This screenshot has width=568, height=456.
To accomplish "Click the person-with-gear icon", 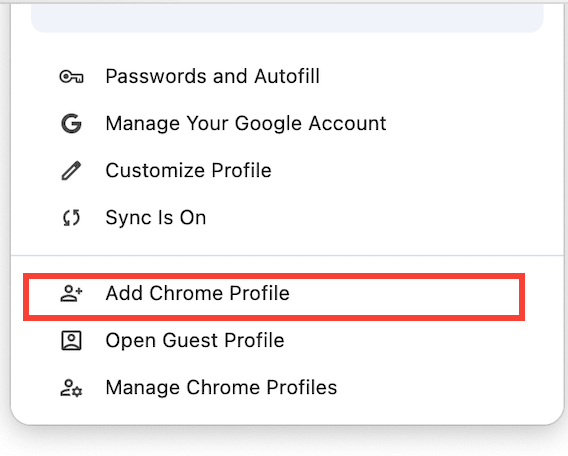I will 71,388.
